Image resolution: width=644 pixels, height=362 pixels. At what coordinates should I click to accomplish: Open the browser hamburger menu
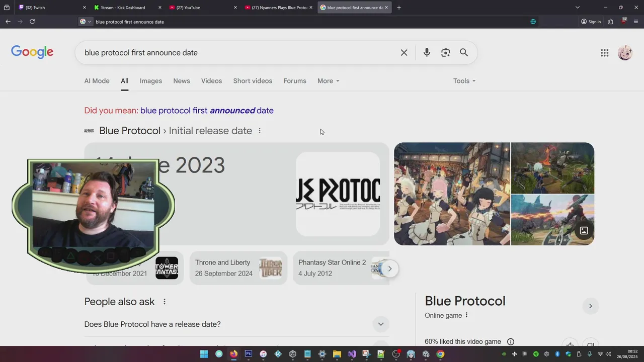click(636, 22)
